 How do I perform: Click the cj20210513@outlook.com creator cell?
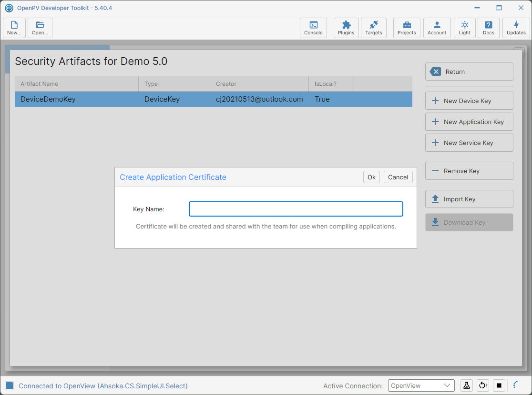(x=259, y=99)
